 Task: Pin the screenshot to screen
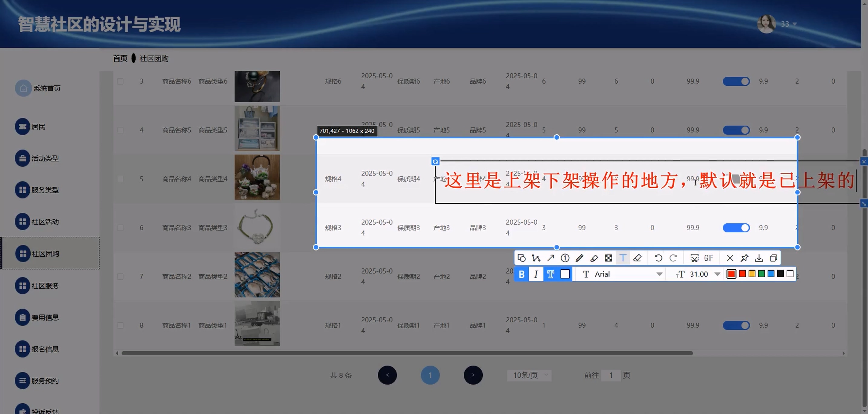744,258
